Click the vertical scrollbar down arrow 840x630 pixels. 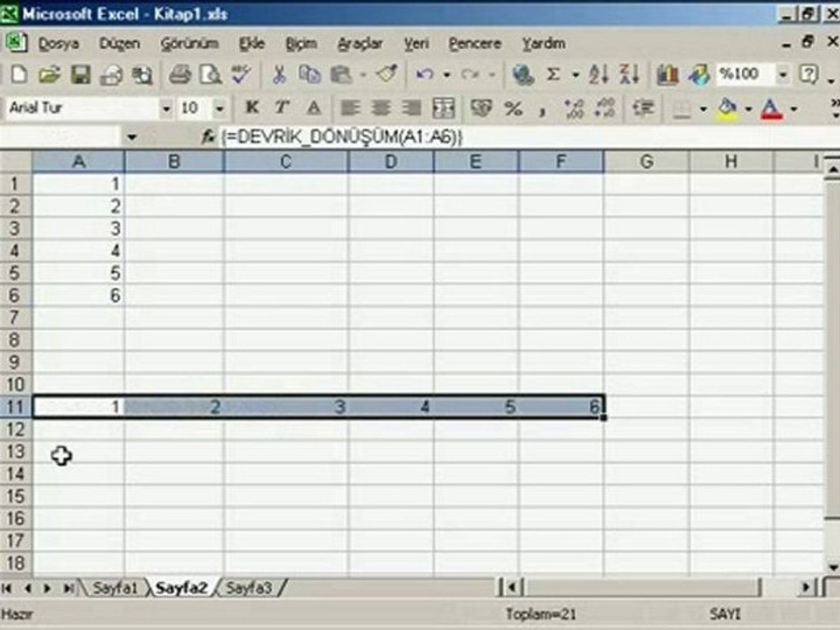(x=832, y=567)
